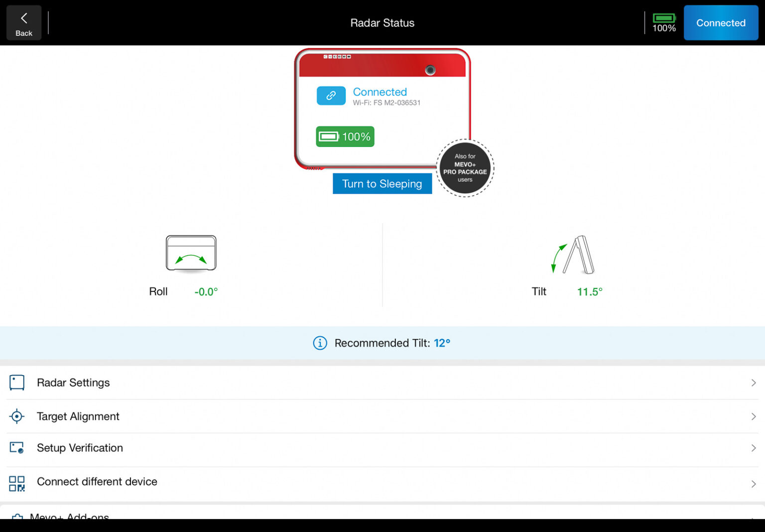Click the Mevo+ Pro Package round badge
765x532 pixels.
[x=465, y=168]
